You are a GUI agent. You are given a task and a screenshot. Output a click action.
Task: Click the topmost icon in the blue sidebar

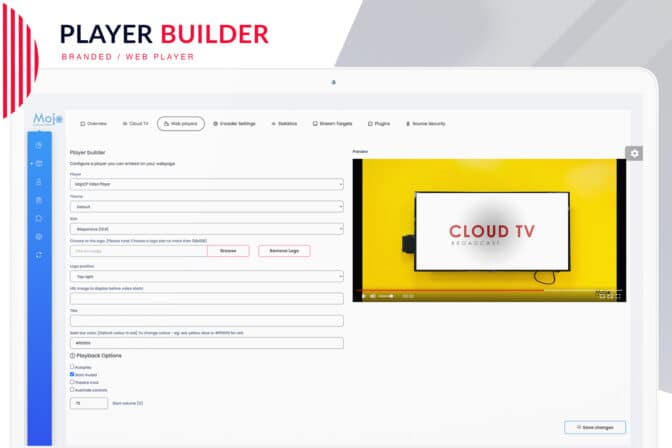click(x=39, y=145)
